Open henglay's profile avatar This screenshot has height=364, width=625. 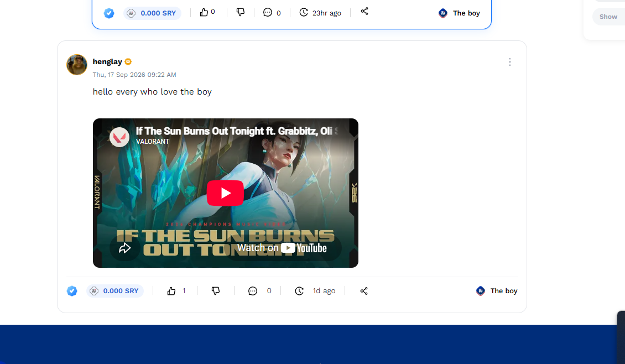[x=76, y=65]
